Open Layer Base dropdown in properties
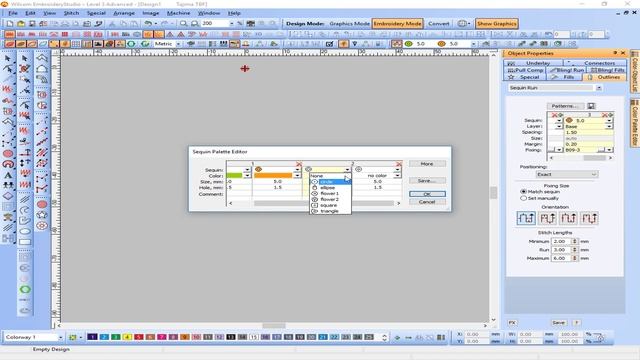The width and height of the screenshot is (640, 360). pyautogui.click(x=609, y=127)
